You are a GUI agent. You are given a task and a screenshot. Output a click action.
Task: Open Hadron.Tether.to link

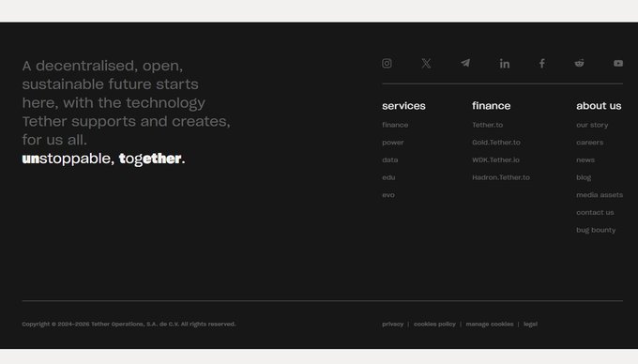(x=501, y=177)
